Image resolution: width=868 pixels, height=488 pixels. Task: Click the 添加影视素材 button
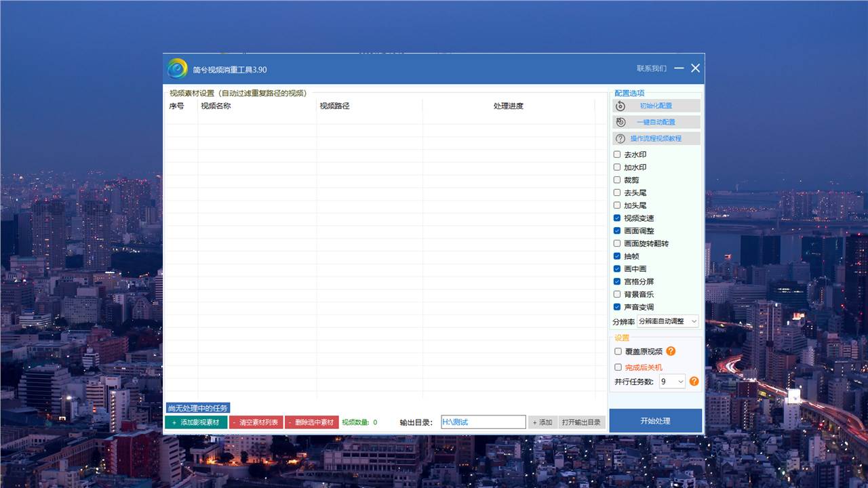[196, 422]
